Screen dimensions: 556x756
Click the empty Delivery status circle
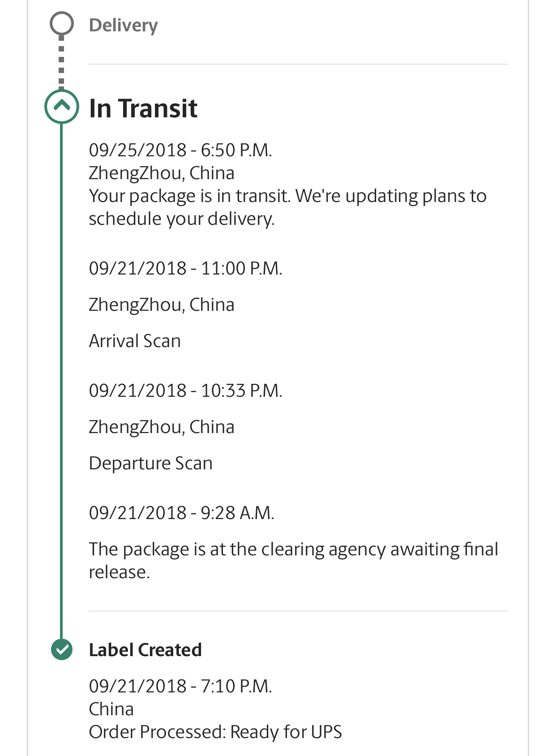tap(62, 24)
